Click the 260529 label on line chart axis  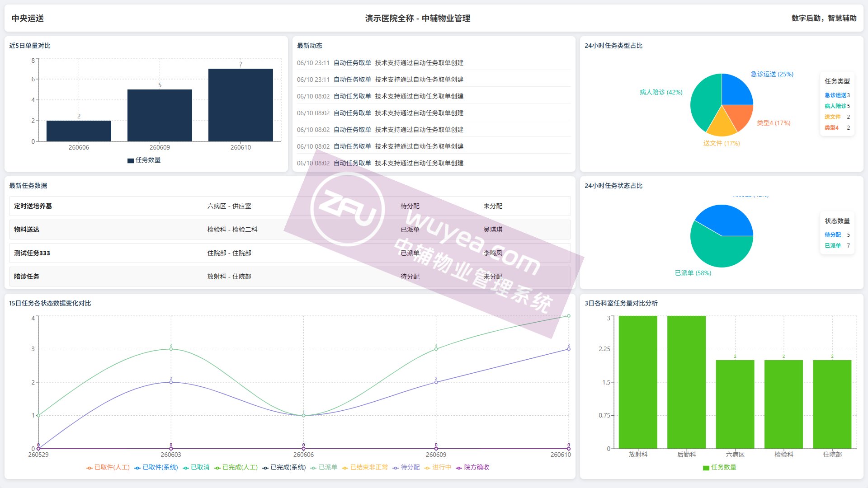[38, 455]
